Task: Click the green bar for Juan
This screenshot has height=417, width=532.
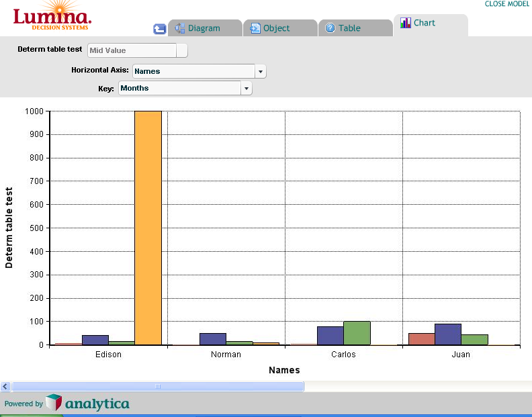Action: tap(475, 340)
